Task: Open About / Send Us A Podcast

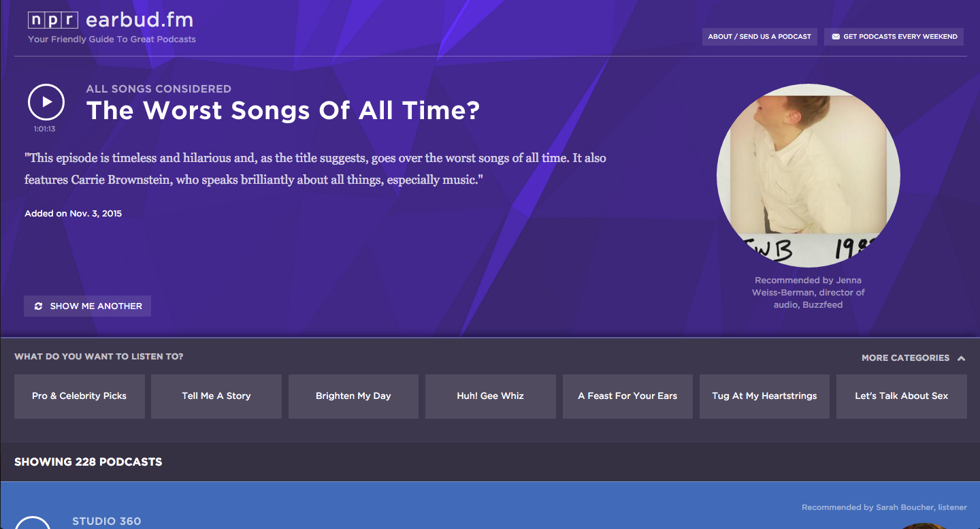Action: tap(759, 37)
